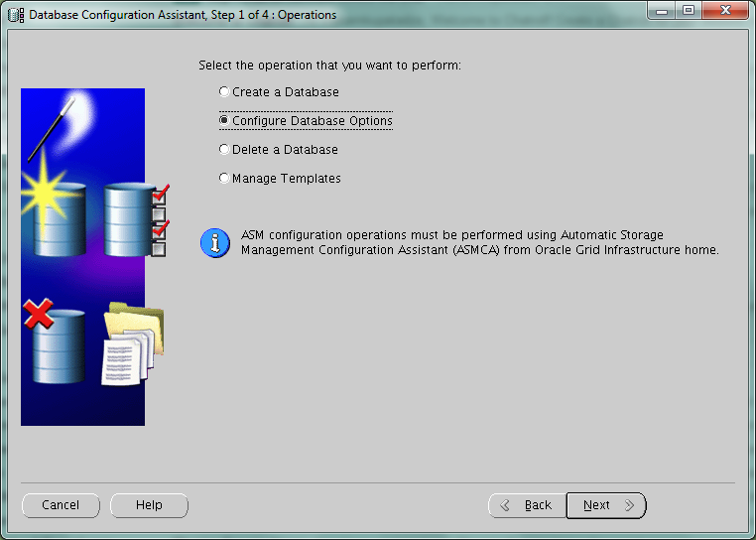Click the magic wand icon in the illustration
The height and width of the screenshot is (540, 756).
[x=52, y=129]
